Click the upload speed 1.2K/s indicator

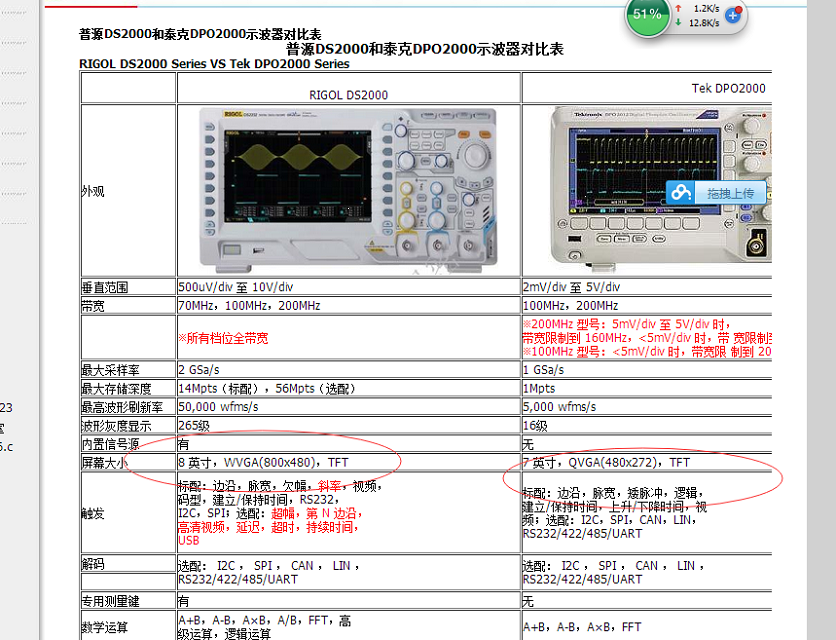pyautogui.click(x=700, y=9)
